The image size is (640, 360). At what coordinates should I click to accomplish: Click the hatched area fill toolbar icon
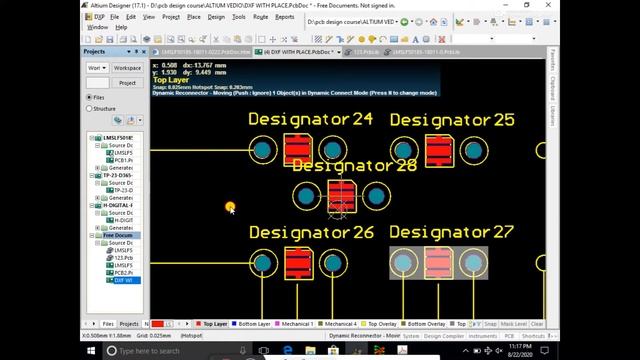point(318,40)
